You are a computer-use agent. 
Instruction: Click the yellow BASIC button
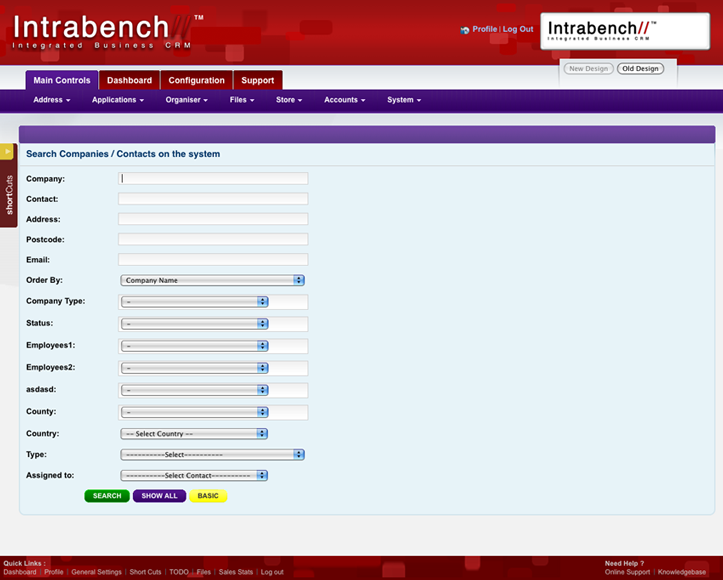coord(208,496)
